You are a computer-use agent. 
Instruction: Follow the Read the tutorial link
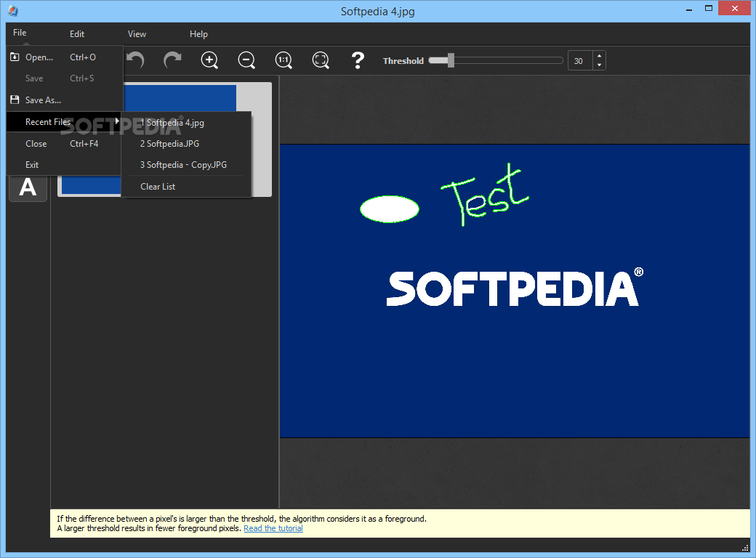[273, 528]
